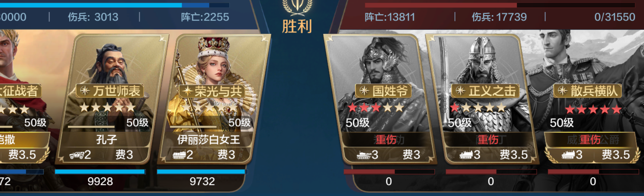Viewport: 644px width, 196px height.
Task: Click the skill badge icon beside 荣光与共
Action: click(x=187, y=91)
